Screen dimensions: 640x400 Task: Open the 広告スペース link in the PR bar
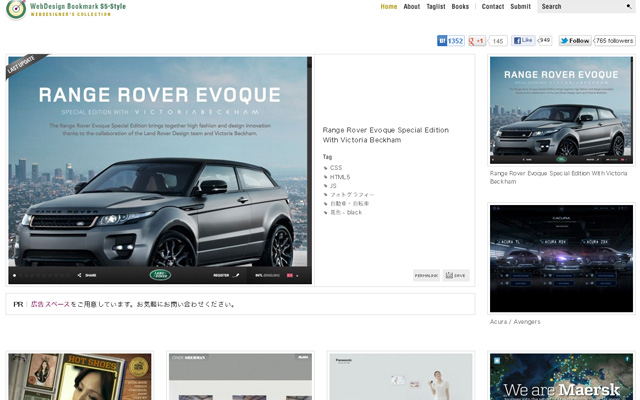click(x=50, y=304)
